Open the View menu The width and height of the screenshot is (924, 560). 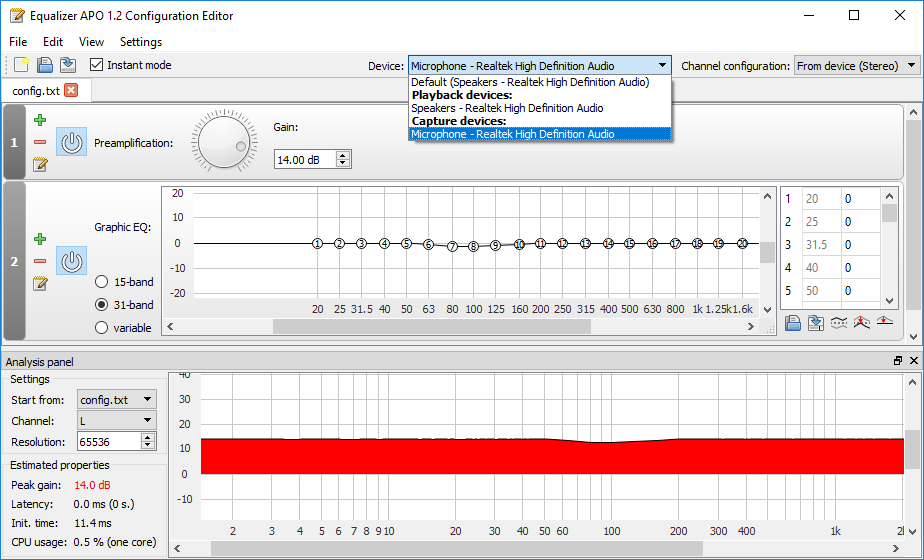(91, 42)
